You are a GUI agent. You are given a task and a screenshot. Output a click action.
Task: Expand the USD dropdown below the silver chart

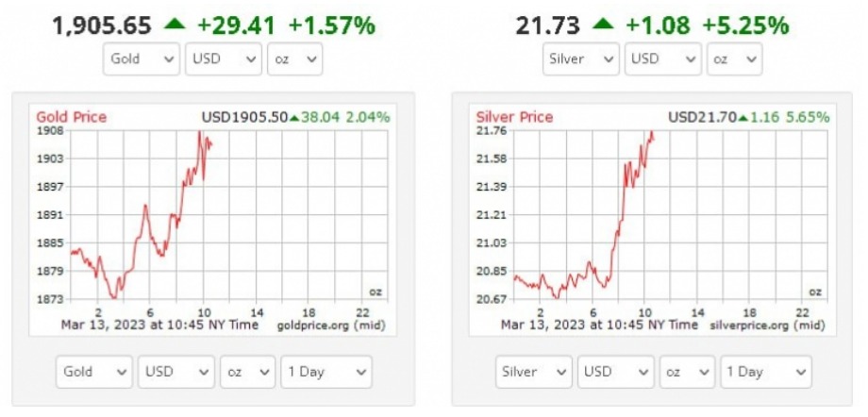pos(615,372)
